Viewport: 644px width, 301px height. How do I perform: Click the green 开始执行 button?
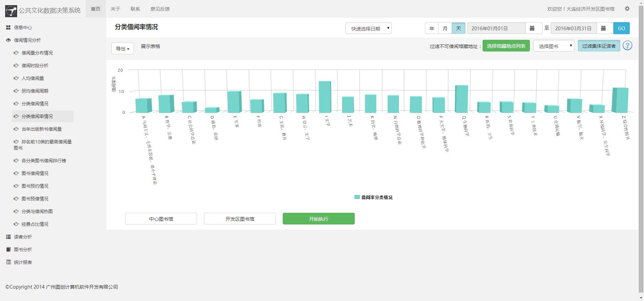click(318, 219)
